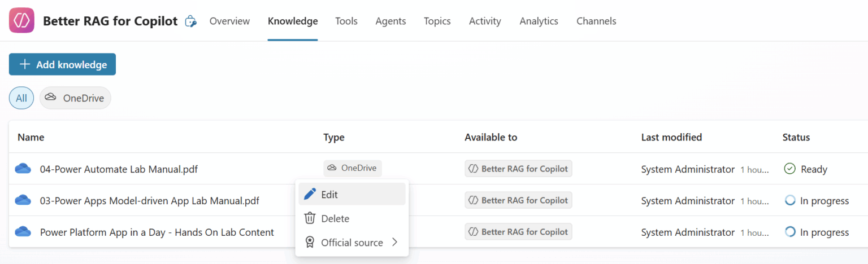Screen dimensions: 868x264
Task: Expand the Official source submenu arrow
Action: [x=394, y=243]
